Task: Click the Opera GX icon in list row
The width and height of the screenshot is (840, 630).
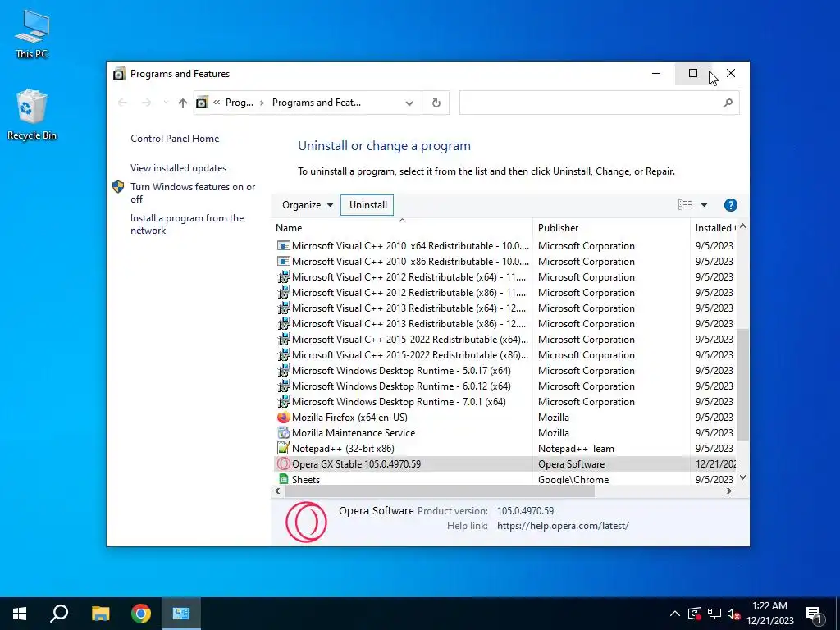Action: click(x=283, y=464)
